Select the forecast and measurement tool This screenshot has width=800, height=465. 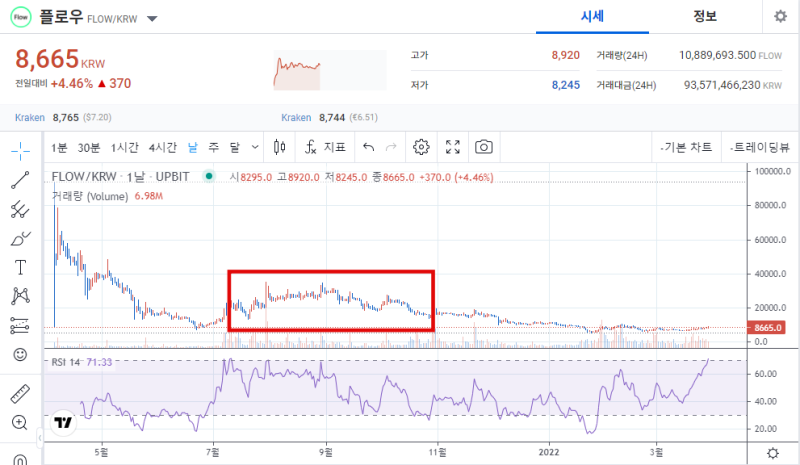coord(20,325)
